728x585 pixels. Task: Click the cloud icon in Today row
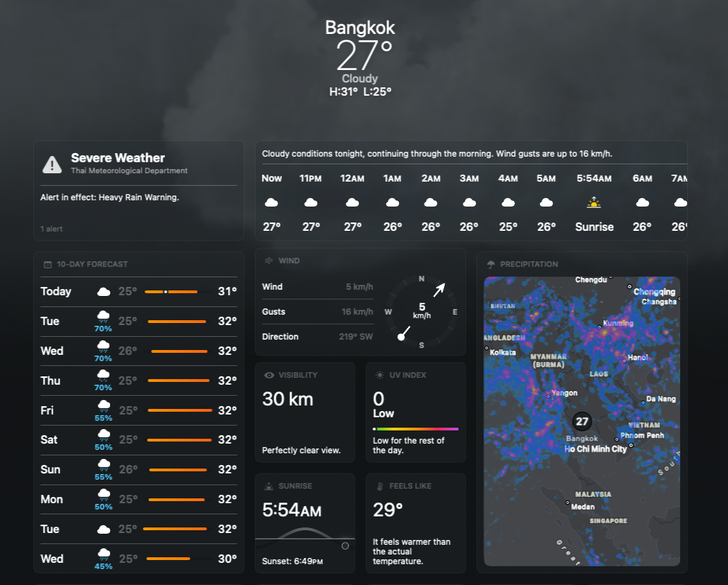click(x=103, y=292)
